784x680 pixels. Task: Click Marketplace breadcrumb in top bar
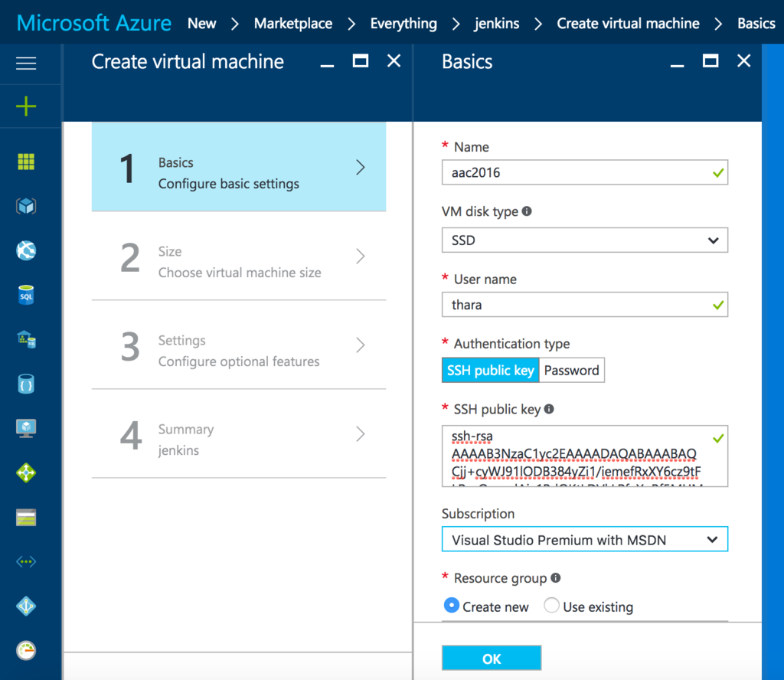(x=293, y=23)
